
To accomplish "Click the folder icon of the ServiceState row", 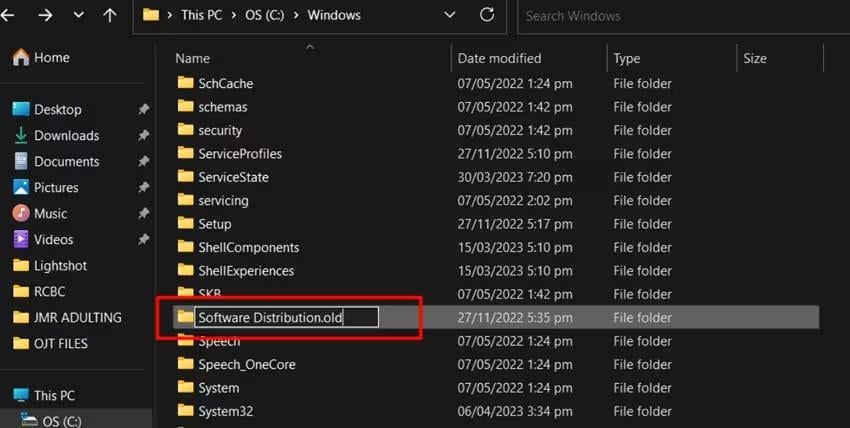I will 185,176.
